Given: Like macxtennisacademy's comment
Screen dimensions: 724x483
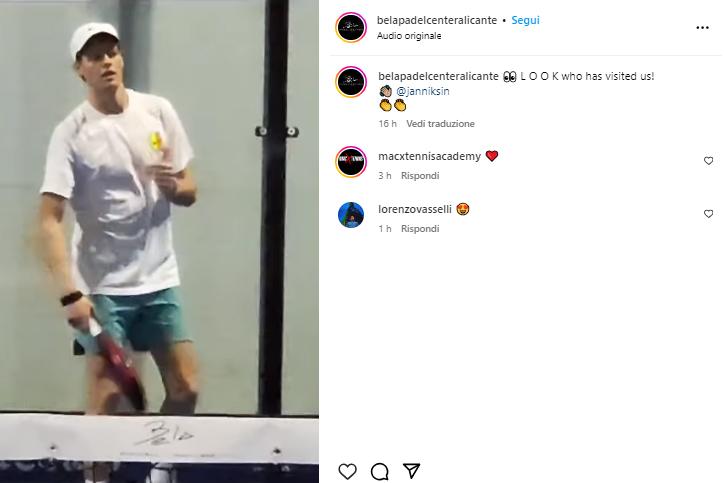Looking at the screenshot, I should click(x=708, y=161).
